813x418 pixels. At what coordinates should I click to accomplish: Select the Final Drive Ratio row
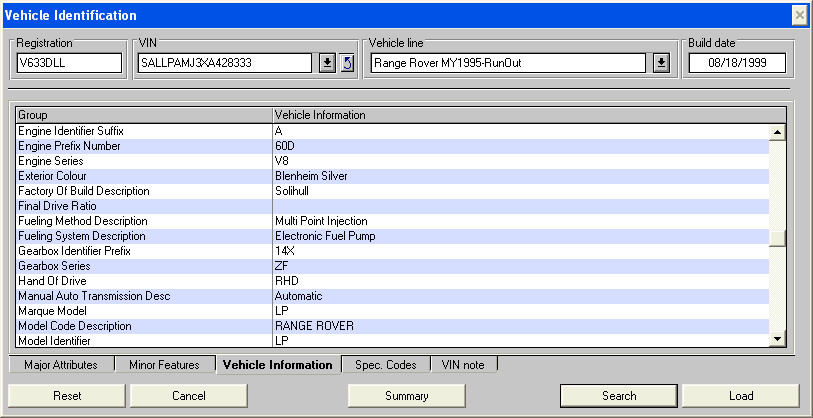coord(393,206)
